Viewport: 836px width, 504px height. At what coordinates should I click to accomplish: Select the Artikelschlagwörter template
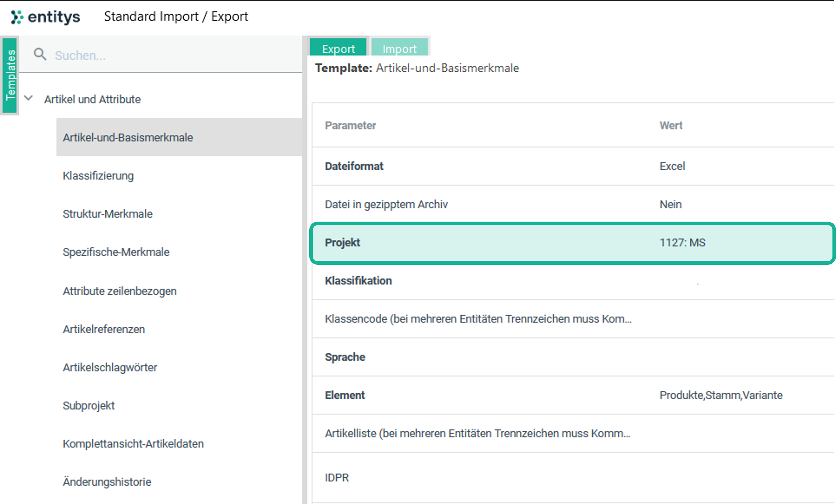pyautogui.click(x=179, y=367)
